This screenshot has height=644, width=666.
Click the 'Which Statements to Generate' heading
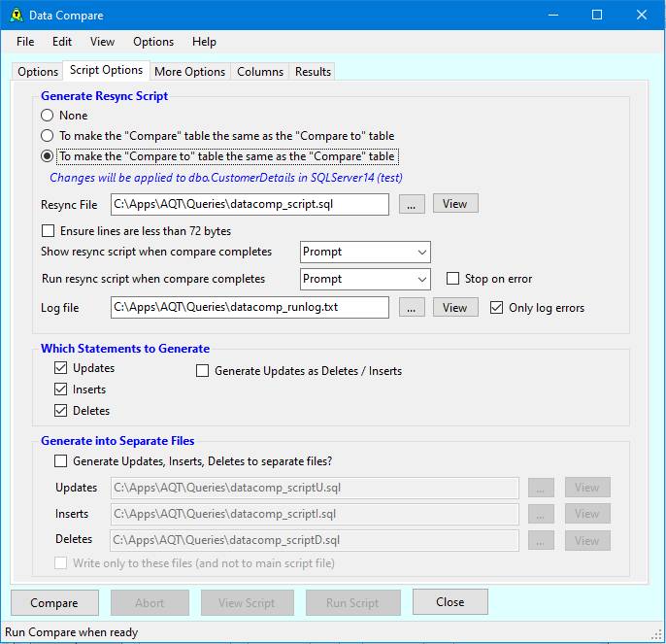(125, 349)
